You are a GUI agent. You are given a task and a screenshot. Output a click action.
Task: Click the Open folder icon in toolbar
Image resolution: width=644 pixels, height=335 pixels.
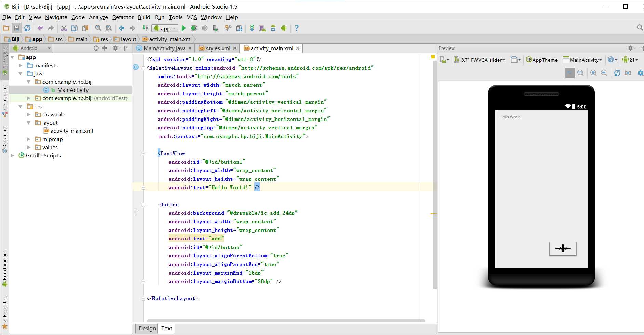point(6,28)
